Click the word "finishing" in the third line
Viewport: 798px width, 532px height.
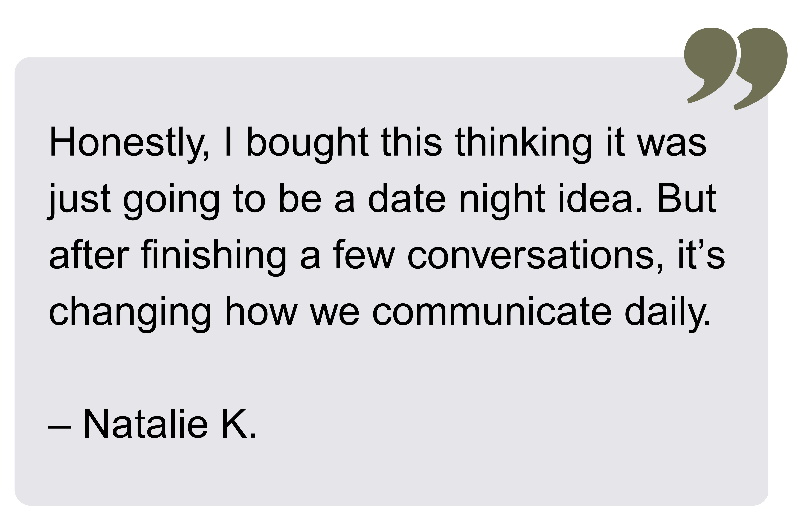pos(213,257)
